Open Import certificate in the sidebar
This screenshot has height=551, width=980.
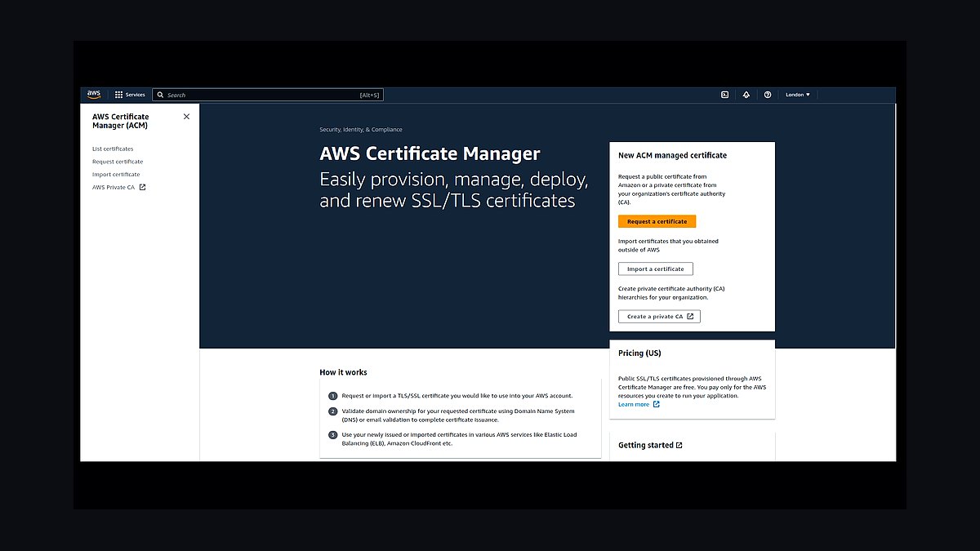116,175
